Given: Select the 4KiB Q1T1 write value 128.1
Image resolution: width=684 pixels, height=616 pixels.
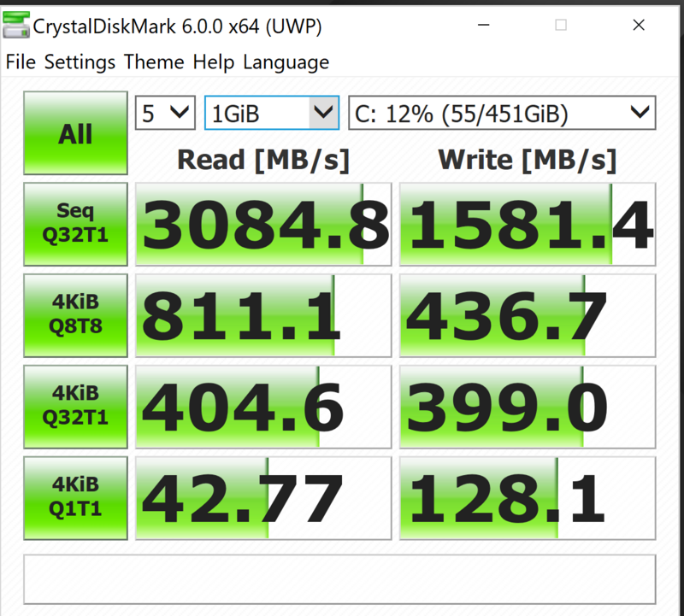Looking at the screenshot, I should point(528,498).
